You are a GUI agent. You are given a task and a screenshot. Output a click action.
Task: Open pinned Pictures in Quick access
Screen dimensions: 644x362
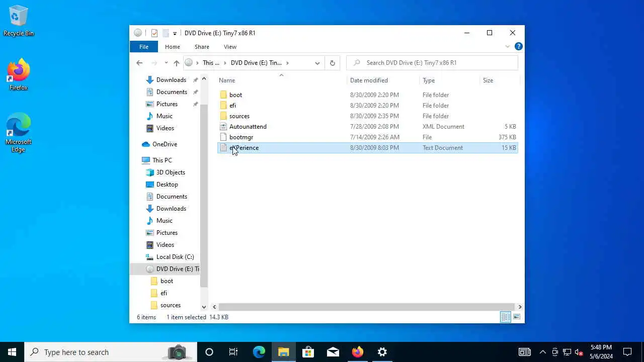click(x=167, y=104)
